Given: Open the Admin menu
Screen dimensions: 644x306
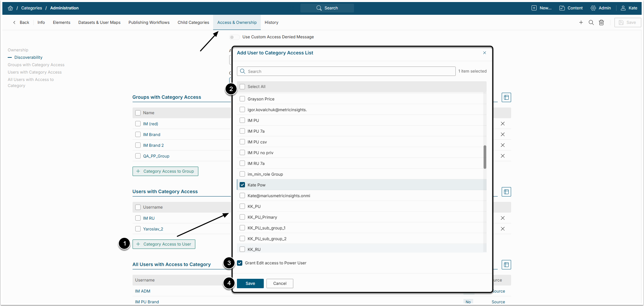Looking at the screenshot, I should [601, 8].
